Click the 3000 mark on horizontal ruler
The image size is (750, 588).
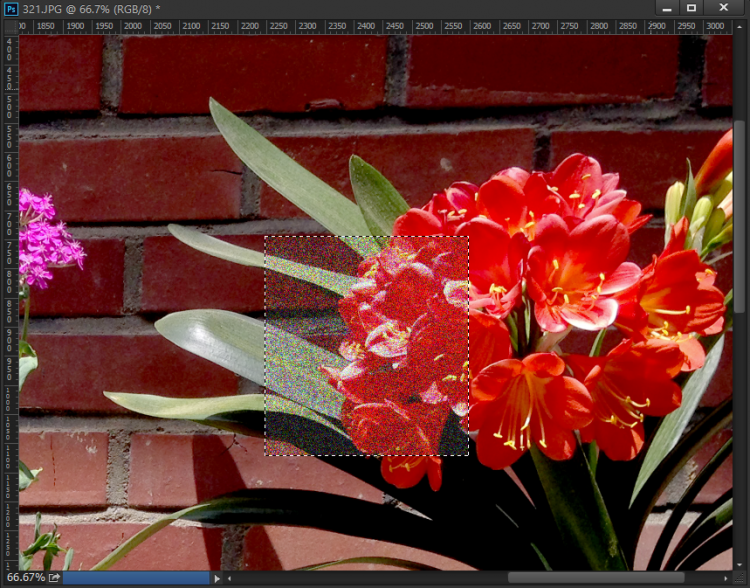coord(716,27)
